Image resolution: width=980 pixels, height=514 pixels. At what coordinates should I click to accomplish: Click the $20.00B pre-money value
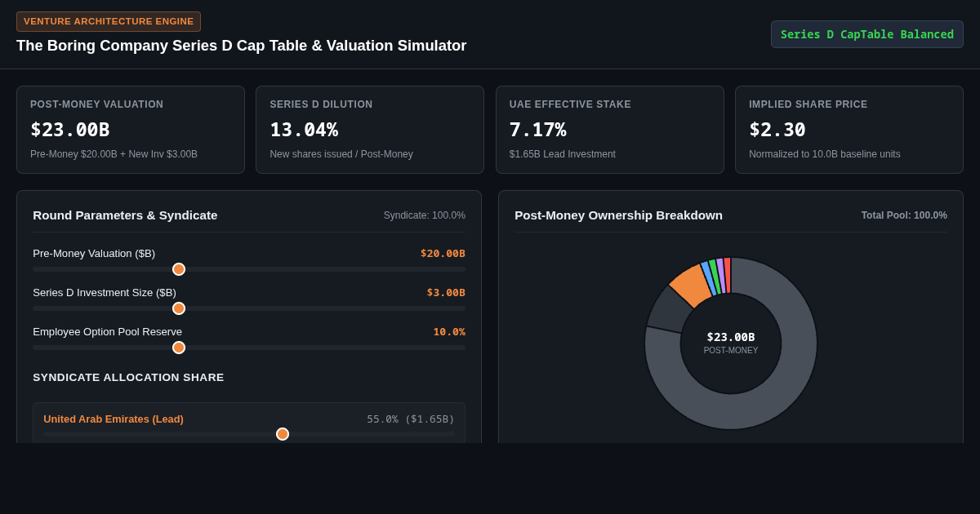click(x=443, y=253)
